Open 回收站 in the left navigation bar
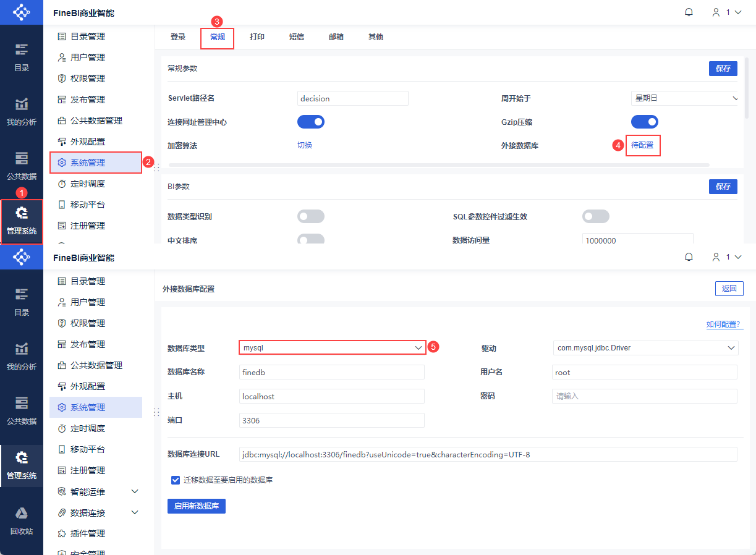This screenshot has width=756, height=555. [x=22, y=520]
